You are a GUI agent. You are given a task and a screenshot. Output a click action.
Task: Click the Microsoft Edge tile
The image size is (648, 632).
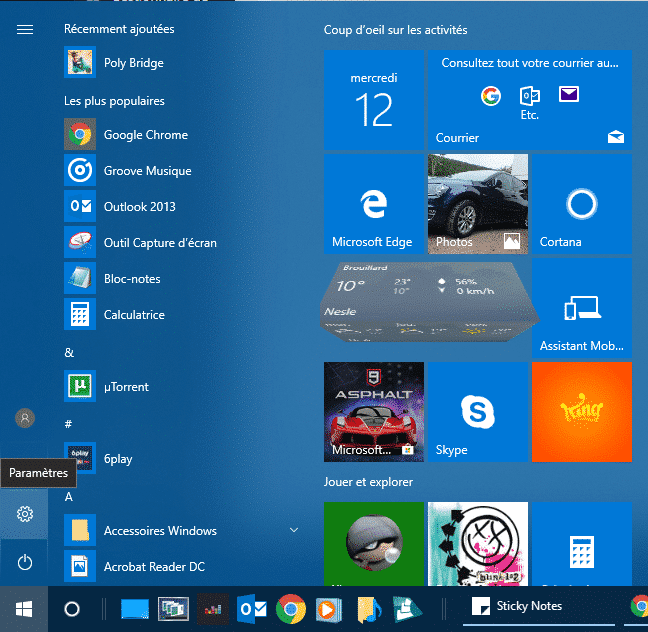point(373,204)
